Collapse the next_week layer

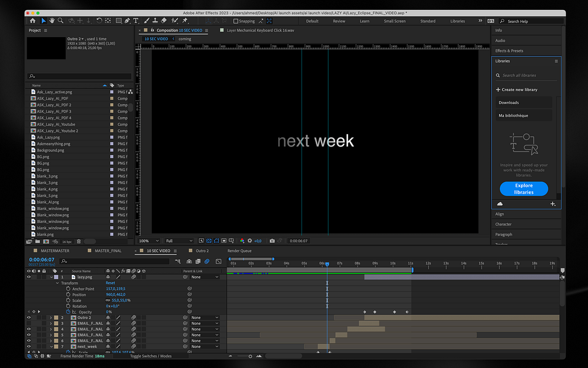coord(51,347)
